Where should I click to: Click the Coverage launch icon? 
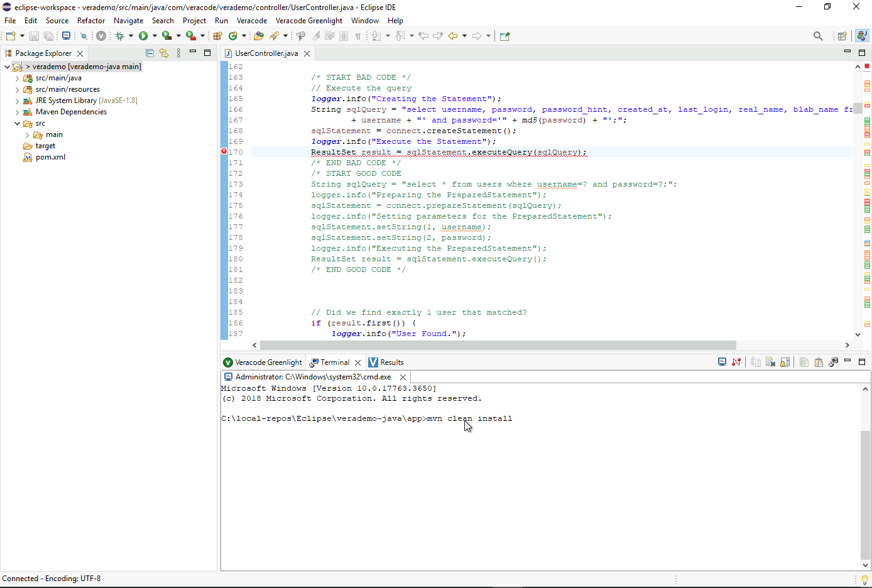coord(167,36)
